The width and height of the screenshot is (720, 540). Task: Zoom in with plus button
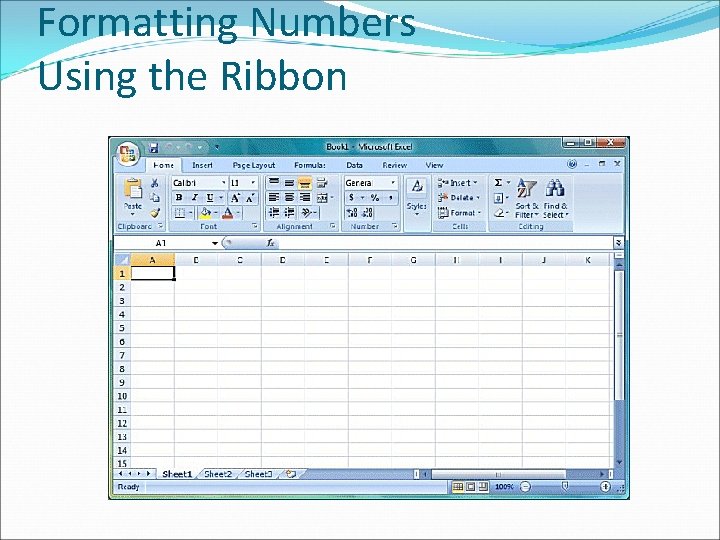pyautogui.click(x=605, y=487)
